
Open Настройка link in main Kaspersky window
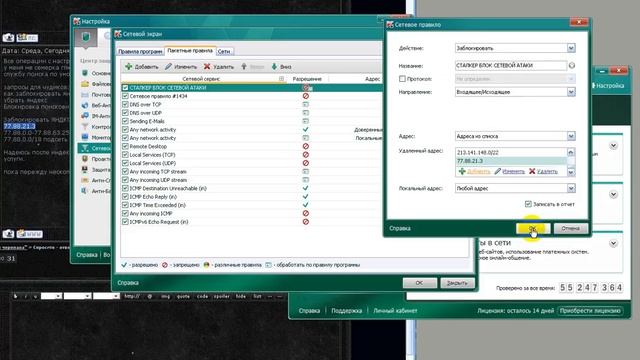coord(610,86)
